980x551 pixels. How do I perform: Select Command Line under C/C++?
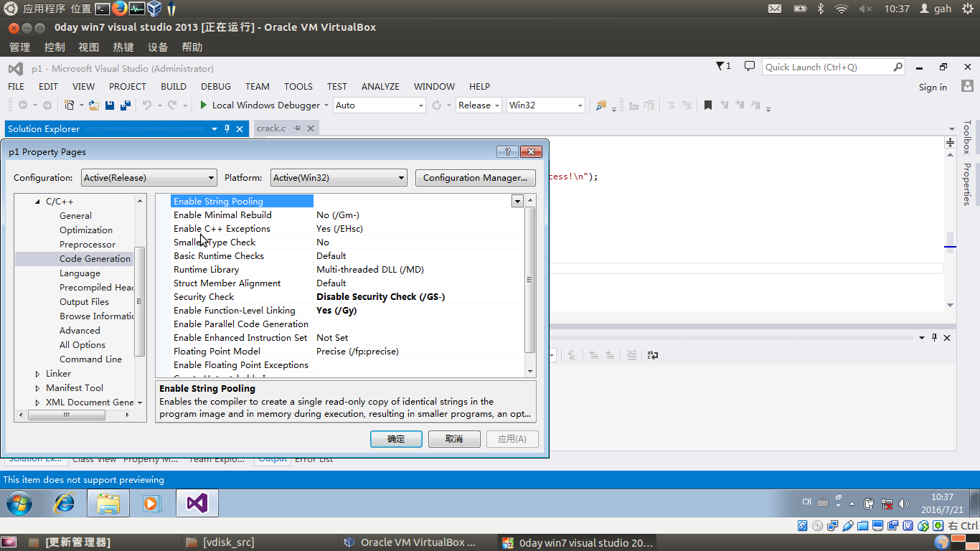click(x=90, y=359)
